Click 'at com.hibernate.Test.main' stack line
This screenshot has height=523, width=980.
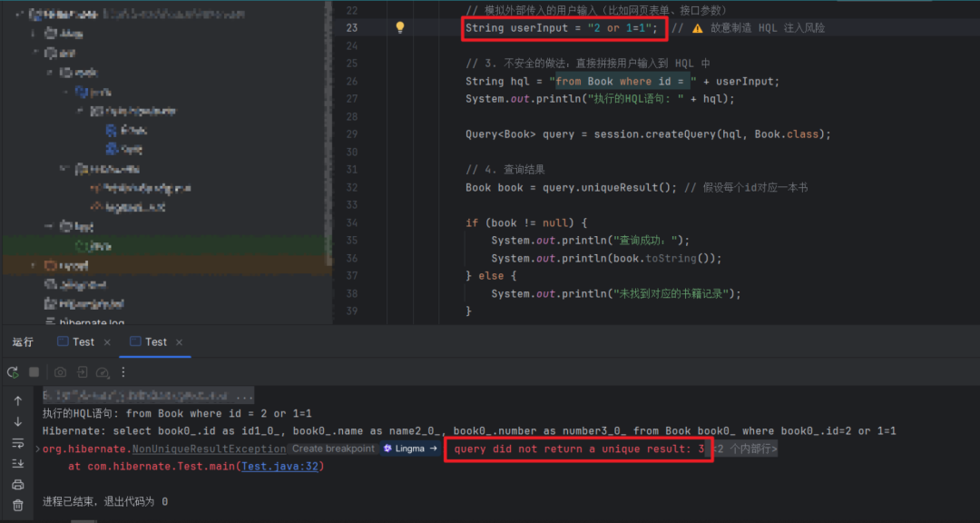tap(196, 467)
